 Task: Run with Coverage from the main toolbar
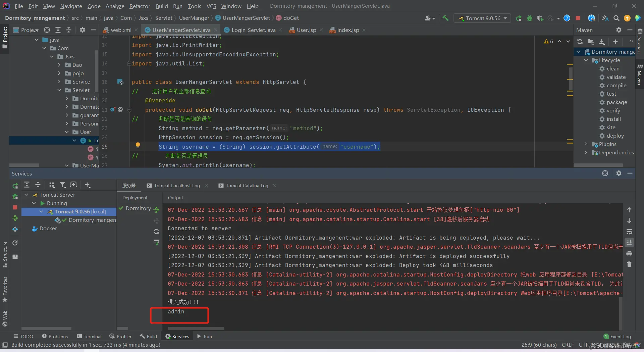pos(540,18)
